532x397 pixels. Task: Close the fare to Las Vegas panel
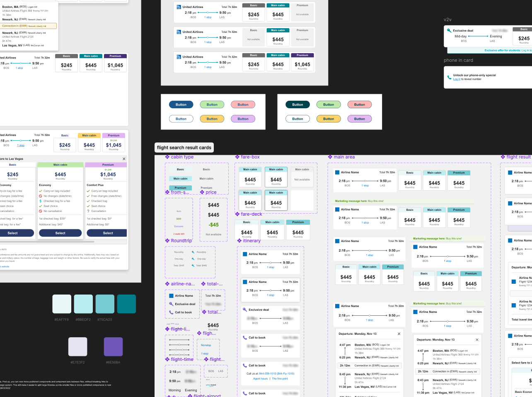[124, 159]
